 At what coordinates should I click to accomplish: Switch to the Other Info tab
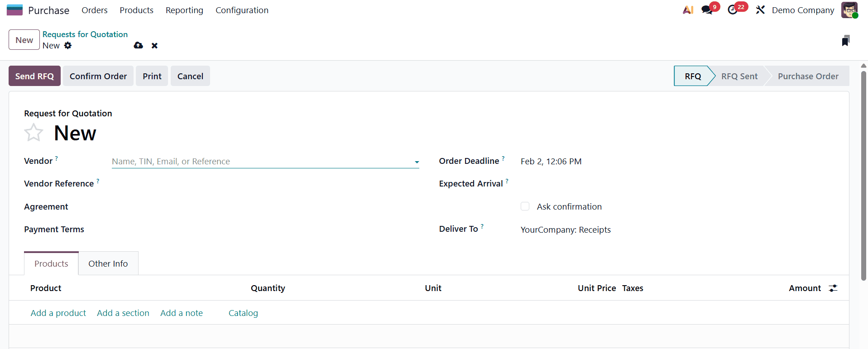coord(108,263)
